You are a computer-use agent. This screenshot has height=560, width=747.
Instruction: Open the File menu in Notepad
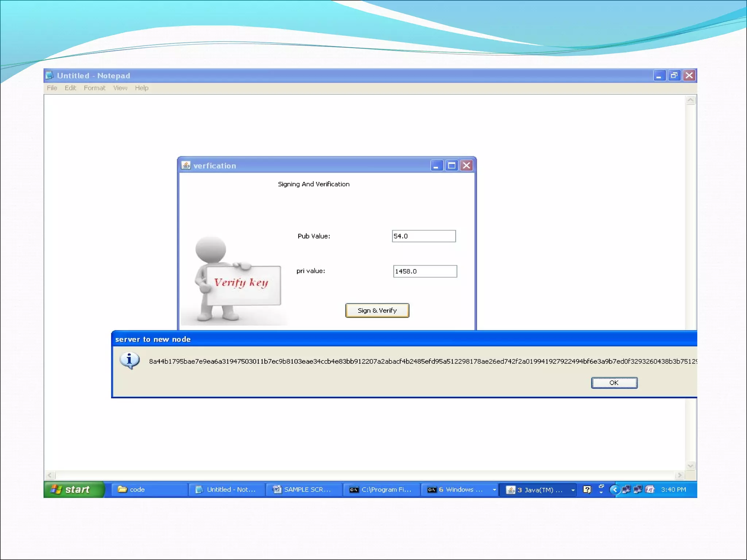click(52, 88)
